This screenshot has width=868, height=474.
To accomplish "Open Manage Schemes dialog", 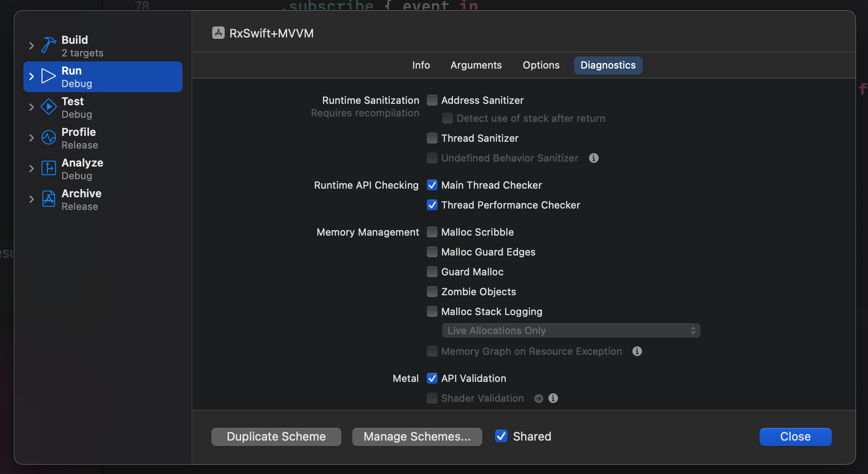I will click(417, 437).
